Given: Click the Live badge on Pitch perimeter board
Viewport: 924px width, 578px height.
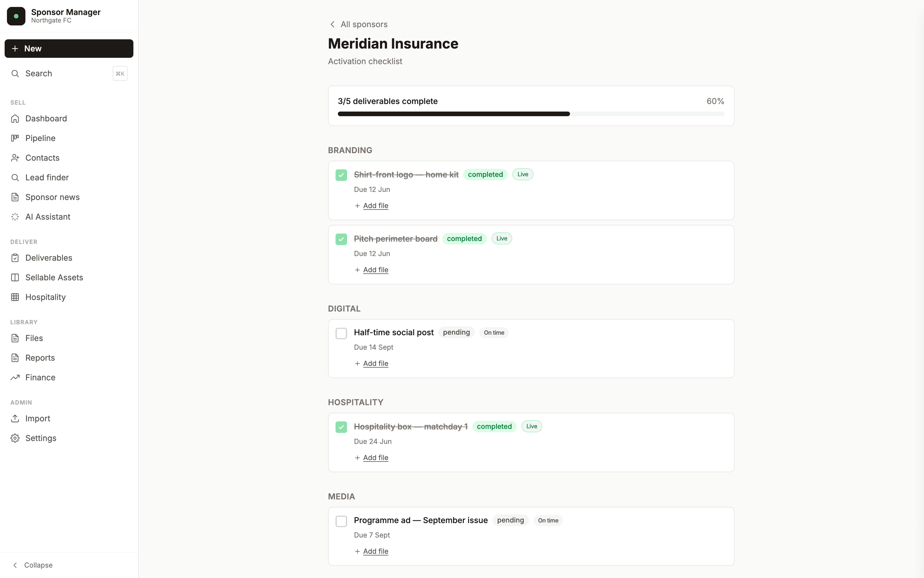Looking at the screenshot, I should [502, 238].
